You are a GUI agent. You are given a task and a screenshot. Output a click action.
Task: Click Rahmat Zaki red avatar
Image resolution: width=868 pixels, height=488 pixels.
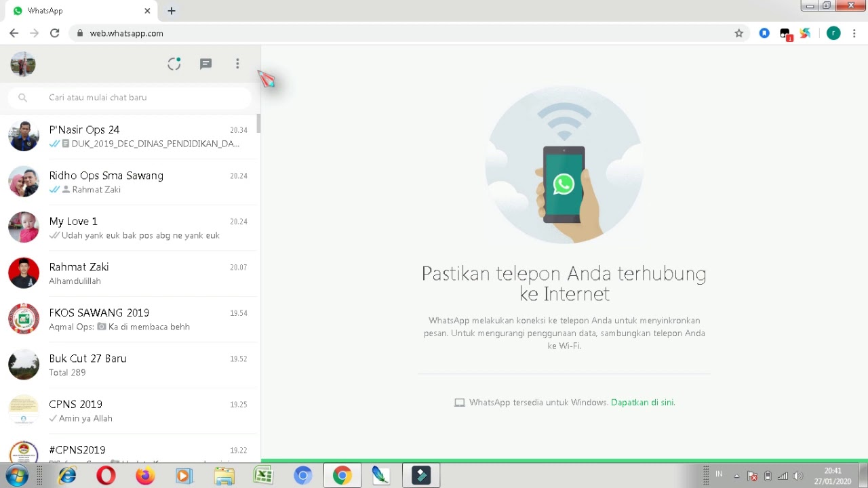(24, 273)
